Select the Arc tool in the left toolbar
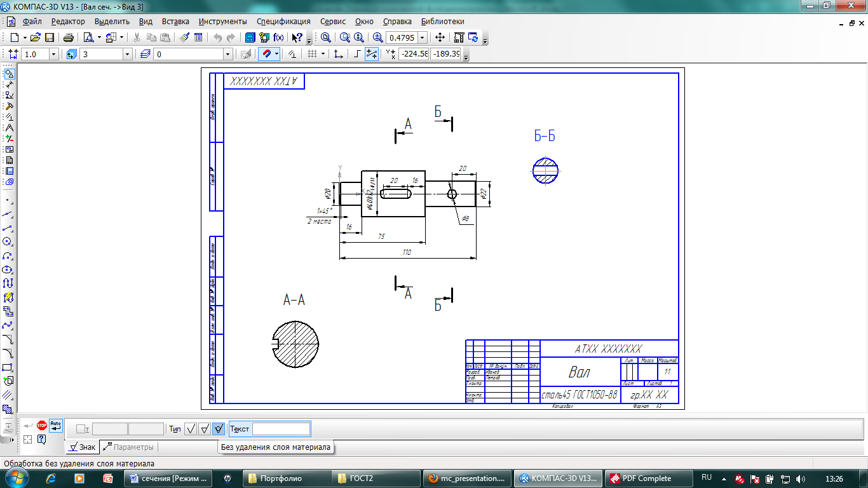 coord(8,255)
